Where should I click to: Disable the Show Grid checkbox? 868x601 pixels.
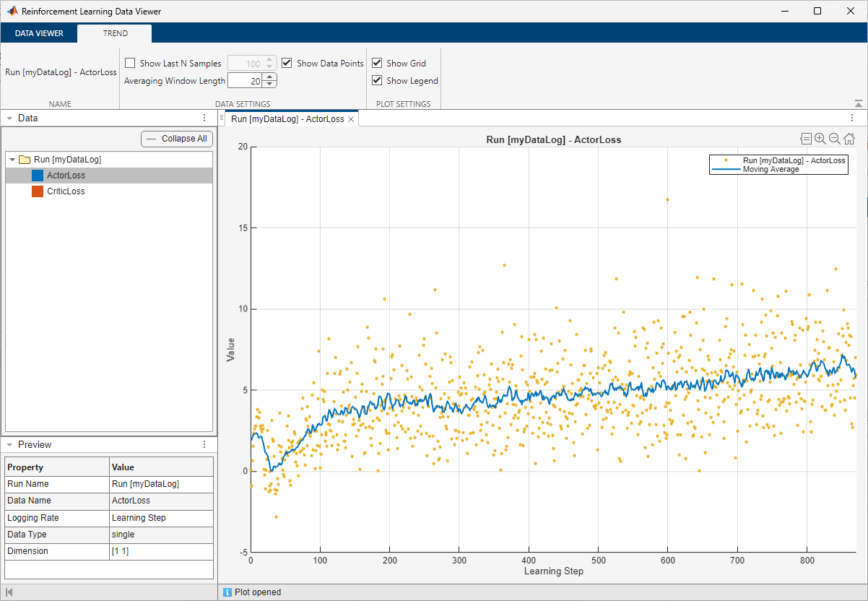(377, 64)
